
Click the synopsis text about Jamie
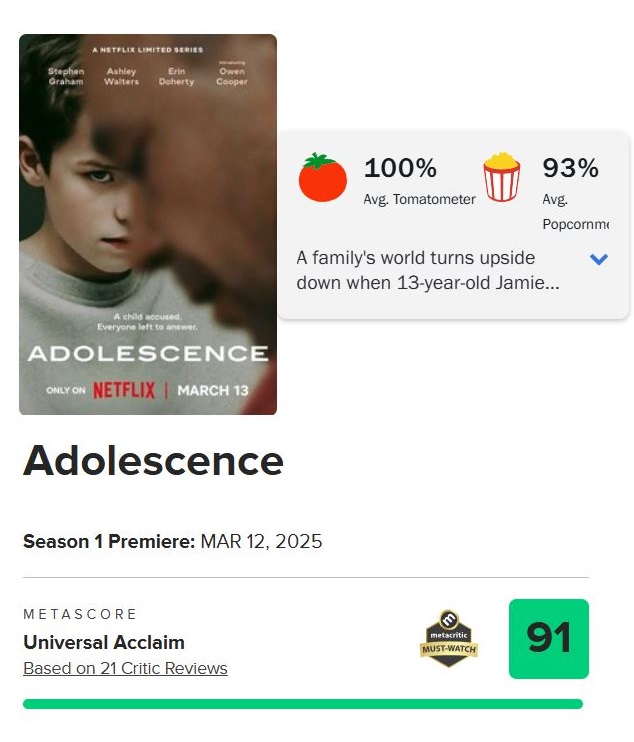coord(428,270)
